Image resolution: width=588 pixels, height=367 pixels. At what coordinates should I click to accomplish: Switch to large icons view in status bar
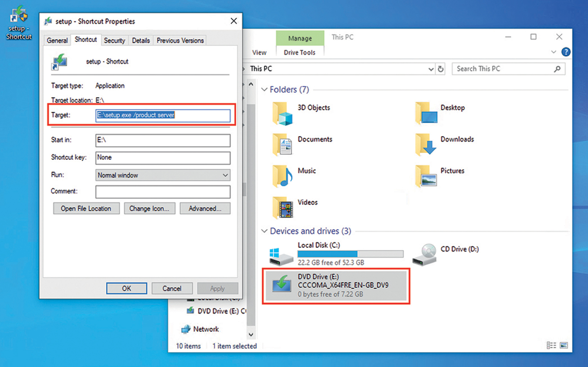[564, 346]
